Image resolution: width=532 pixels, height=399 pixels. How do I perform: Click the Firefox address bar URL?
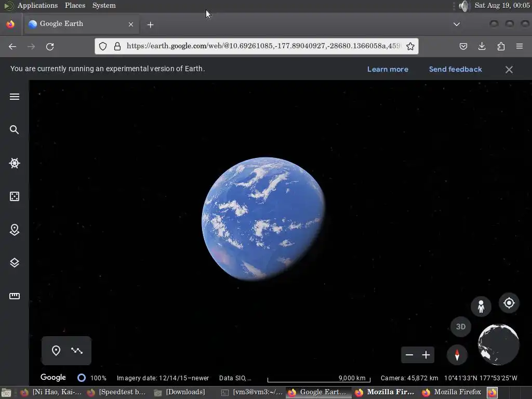(x=263, y=46)
